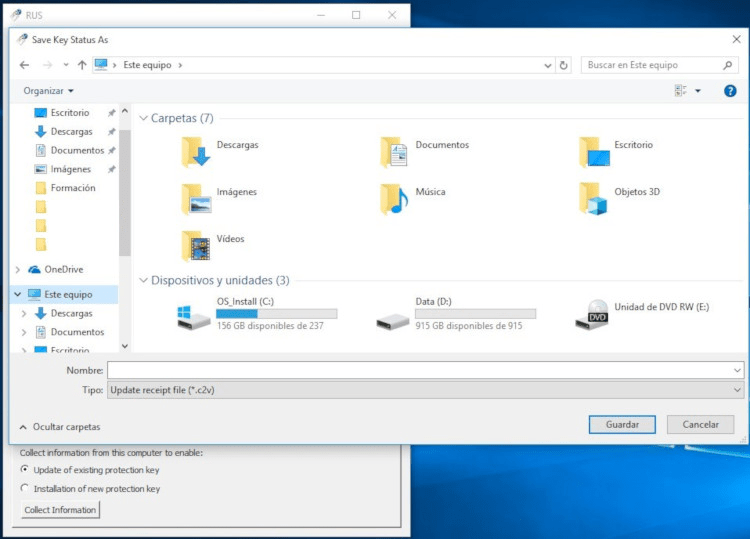Open the Descargas folder icon
The height and width of the screenshot is (539, 750).
click(x=195, y=151)
